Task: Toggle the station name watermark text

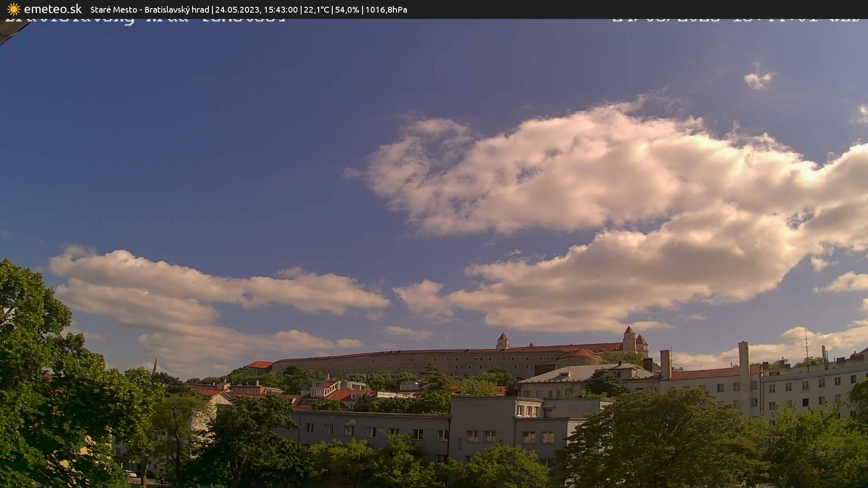Action: tap(145, 18)
